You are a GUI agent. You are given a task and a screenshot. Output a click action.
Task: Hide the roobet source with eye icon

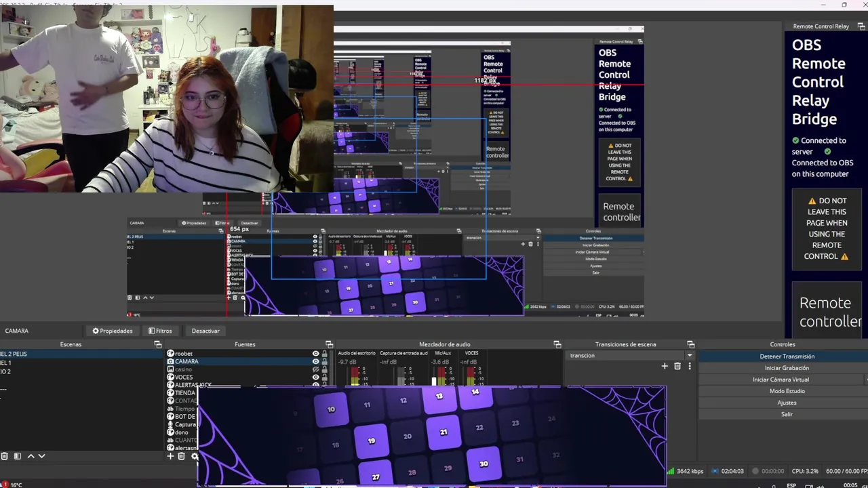point(315,354)
